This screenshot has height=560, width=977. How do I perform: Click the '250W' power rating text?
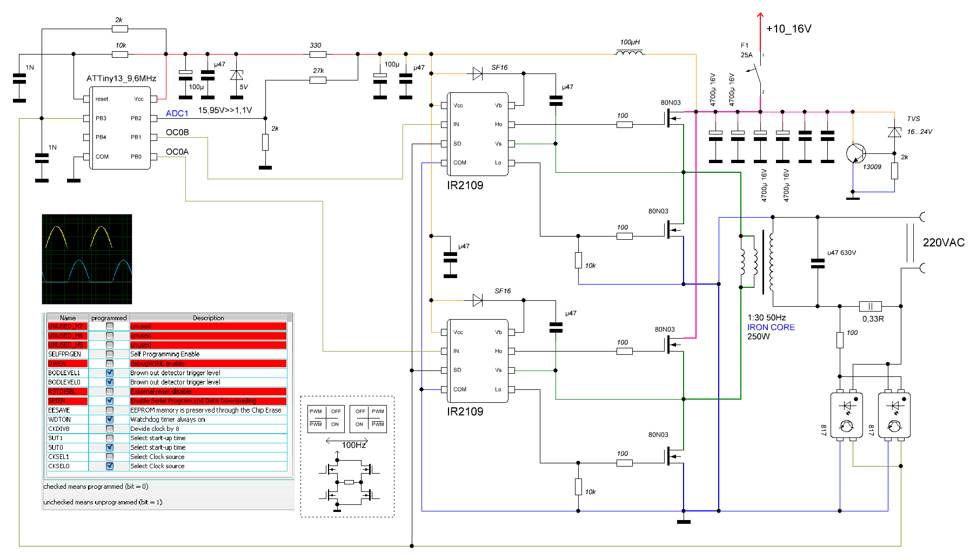point(759,336)
